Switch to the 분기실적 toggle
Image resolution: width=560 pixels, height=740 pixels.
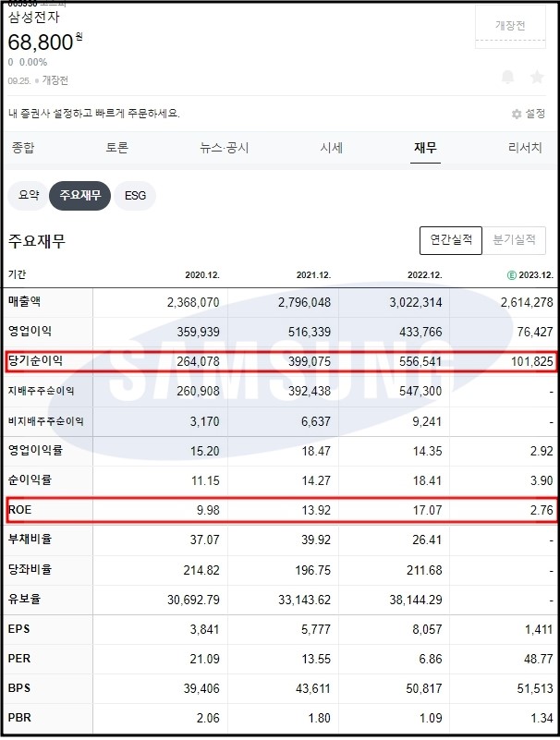514,240
